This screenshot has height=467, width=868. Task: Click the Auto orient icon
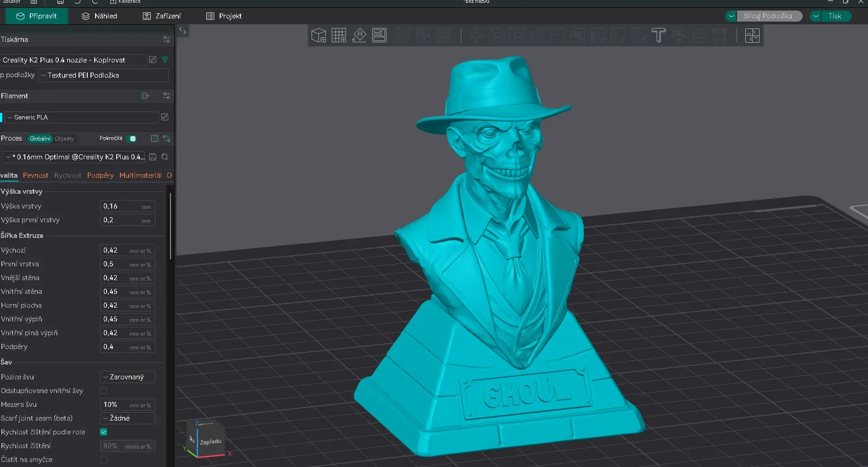359,35
